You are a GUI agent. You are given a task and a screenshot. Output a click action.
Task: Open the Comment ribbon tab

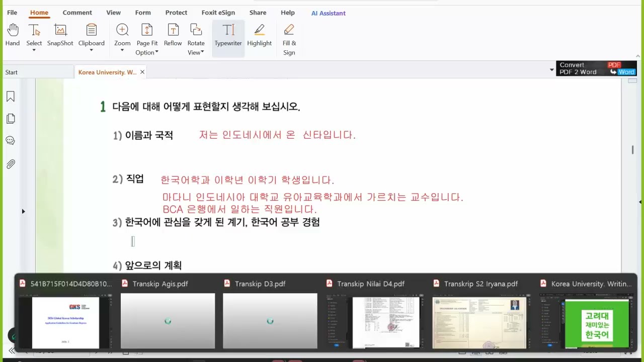(x=77, y=13)
